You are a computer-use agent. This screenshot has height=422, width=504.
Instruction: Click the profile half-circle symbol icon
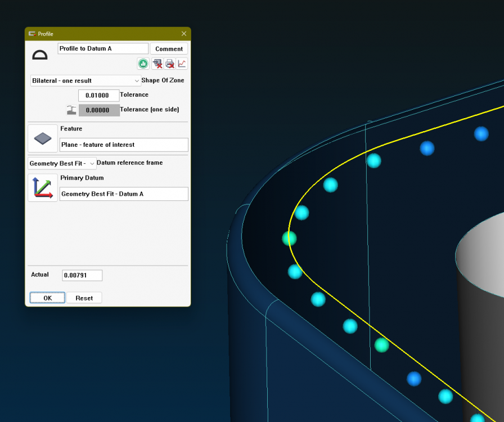coord(40,55)
